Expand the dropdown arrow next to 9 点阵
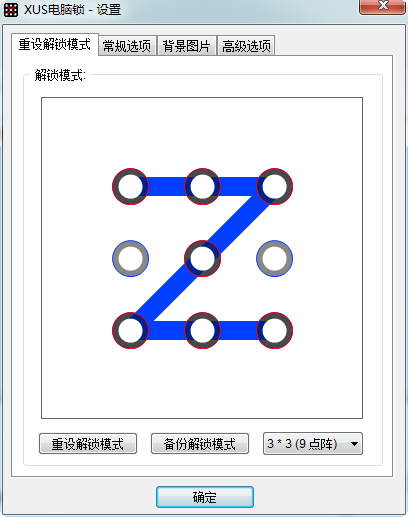The width and height of the screenshot is (408, 517). 354,444
